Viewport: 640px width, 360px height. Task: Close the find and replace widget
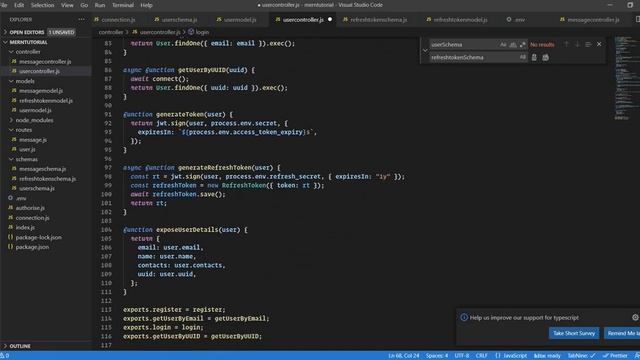tap(599, 44)
